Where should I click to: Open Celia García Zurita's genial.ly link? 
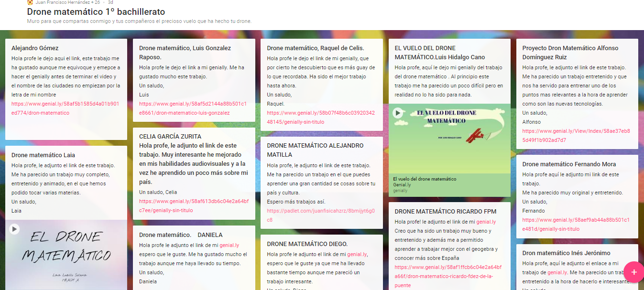[x=194, y=206]
